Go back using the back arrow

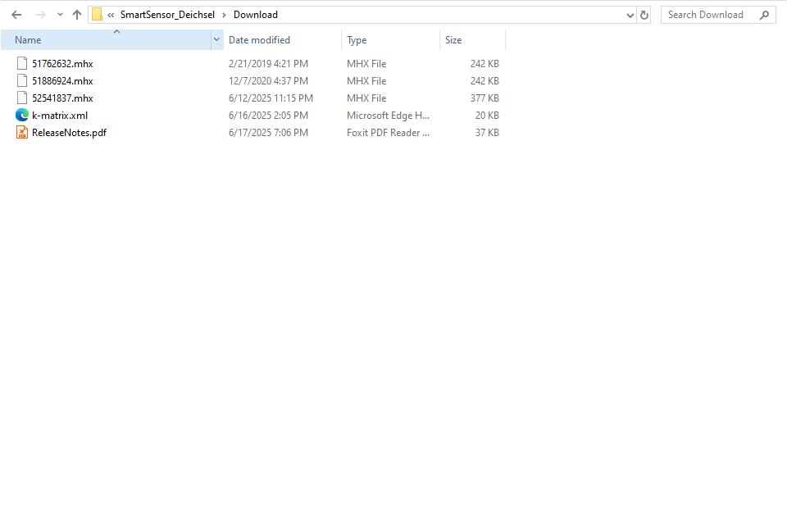16,14
